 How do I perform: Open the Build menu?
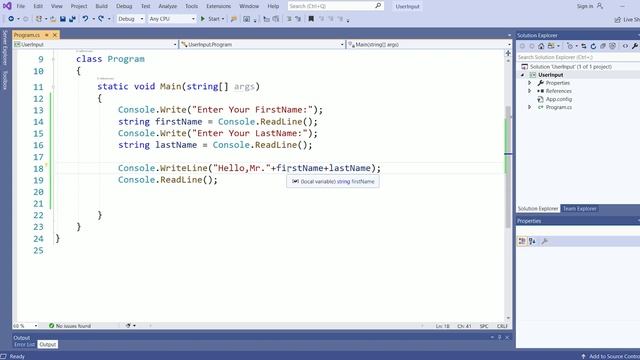pyautogui.click(x=102, y=6)
